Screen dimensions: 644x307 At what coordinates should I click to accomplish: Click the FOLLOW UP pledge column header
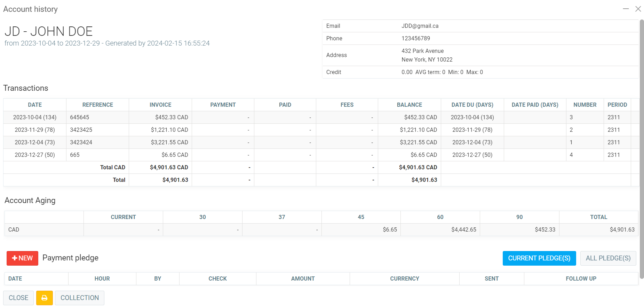click(x=581, y=279)
